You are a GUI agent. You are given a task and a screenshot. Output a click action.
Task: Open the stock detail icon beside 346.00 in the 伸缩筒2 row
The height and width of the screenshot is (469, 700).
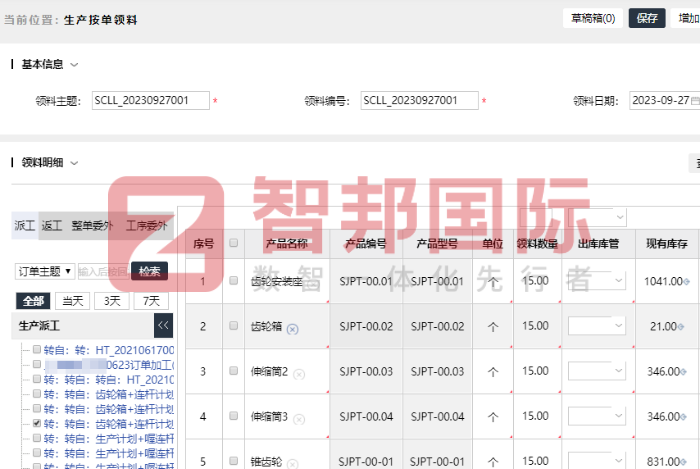[683, 372]
